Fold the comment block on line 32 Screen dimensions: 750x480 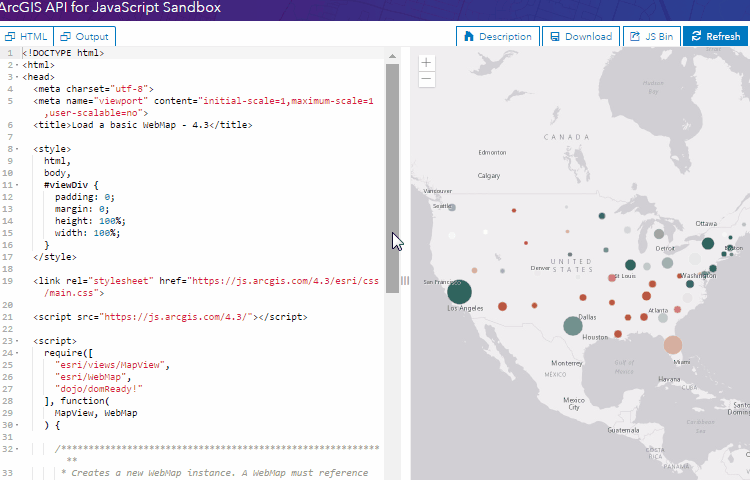click(17, 449)
